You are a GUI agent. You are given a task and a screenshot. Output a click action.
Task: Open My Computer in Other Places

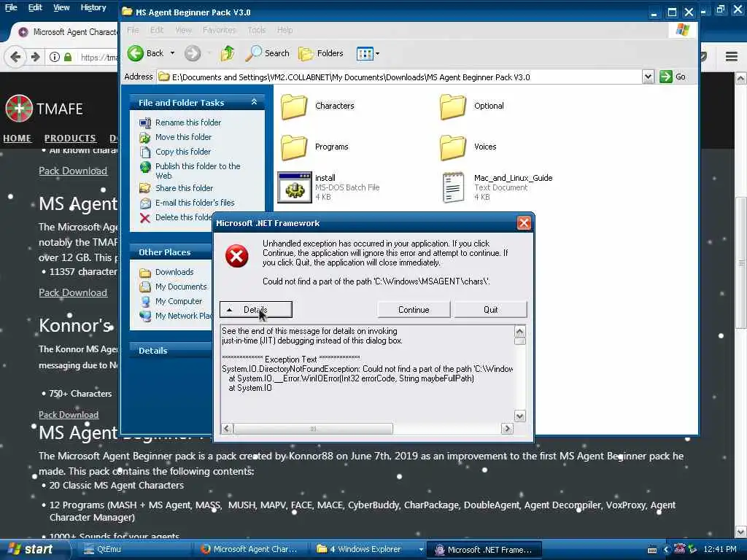pos(178,301)
